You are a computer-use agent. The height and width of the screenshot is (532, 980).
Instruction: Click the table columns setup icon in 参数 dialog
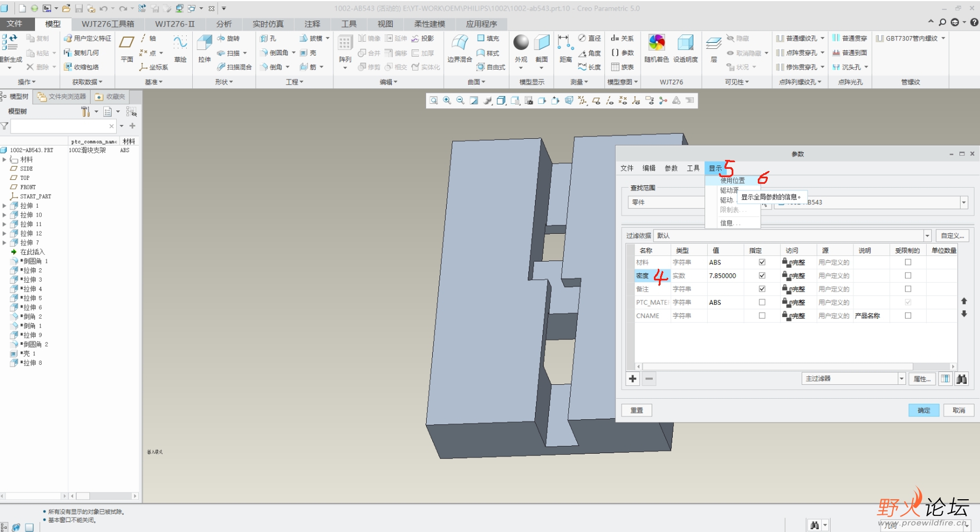945,379
